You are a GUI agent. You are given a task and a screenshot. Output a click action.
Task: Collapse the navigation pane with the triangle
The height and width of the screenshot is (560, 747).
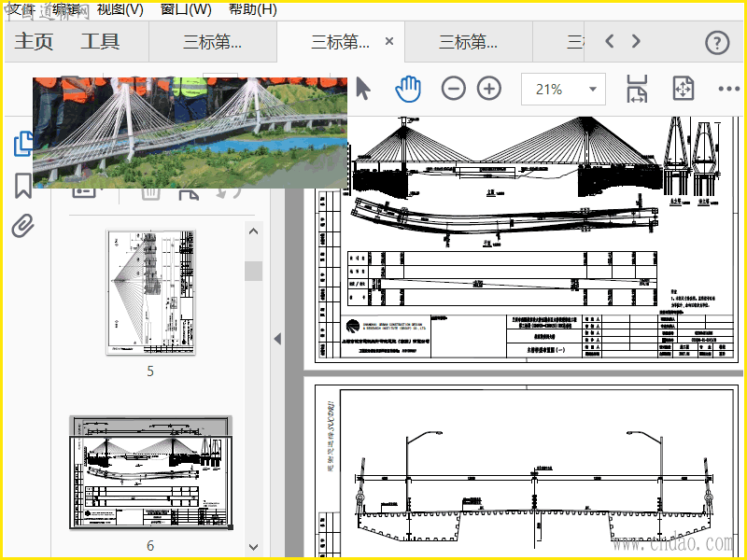point(277,339)
